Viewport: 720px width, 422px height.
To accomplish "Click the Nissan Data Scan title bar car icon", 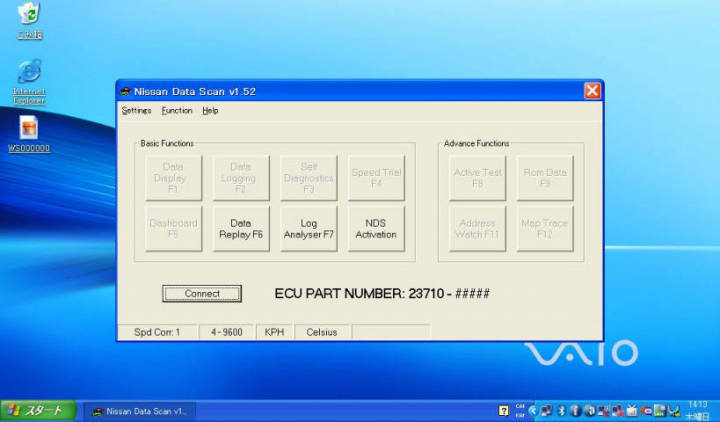I will click(x=125, y=91).
